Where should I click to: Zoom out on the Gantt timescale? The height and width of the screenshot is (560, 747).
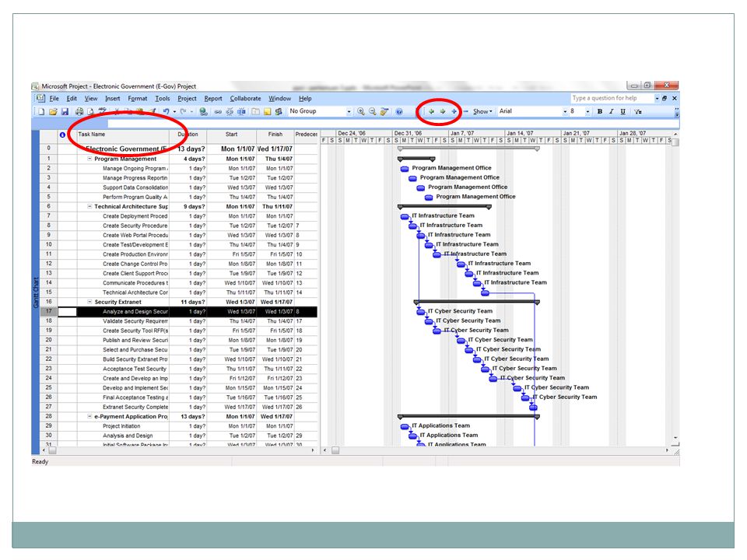373,111
